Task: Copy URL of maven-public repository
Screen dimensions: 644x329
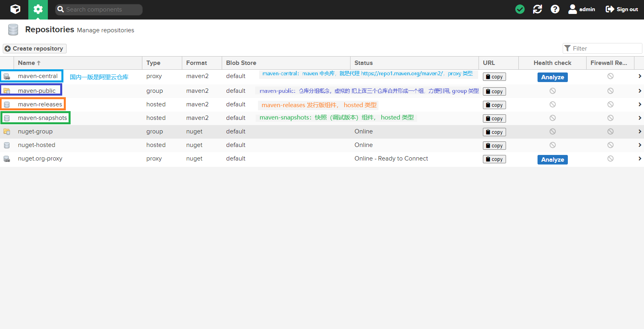Action: point(494,92)
